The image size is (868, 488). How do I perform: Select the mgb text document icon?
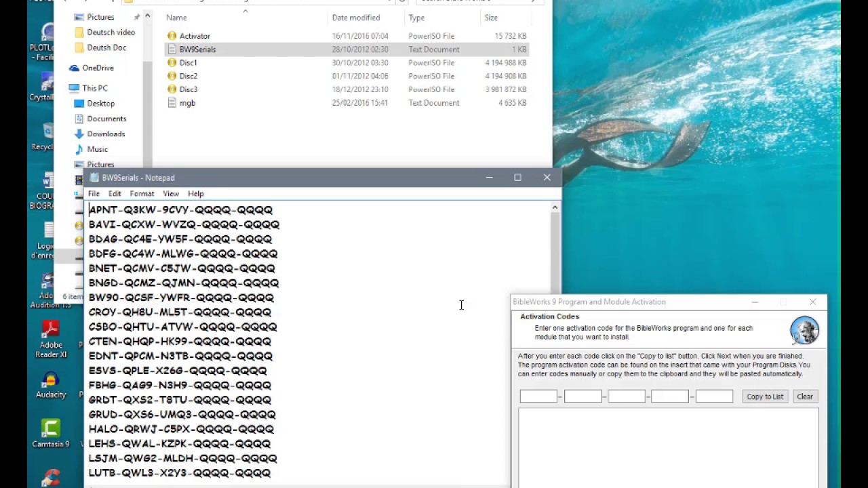click(x=172, y=103)
